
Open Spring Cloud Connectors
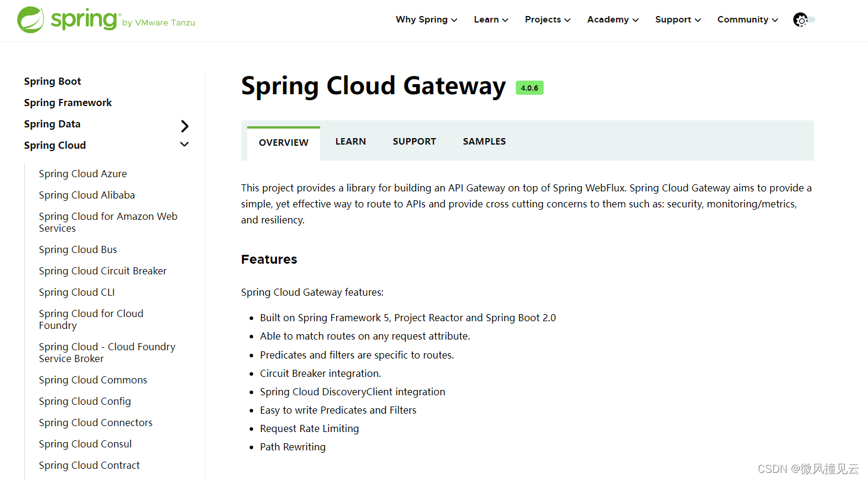pyautogui.click(x=96, y=423)
